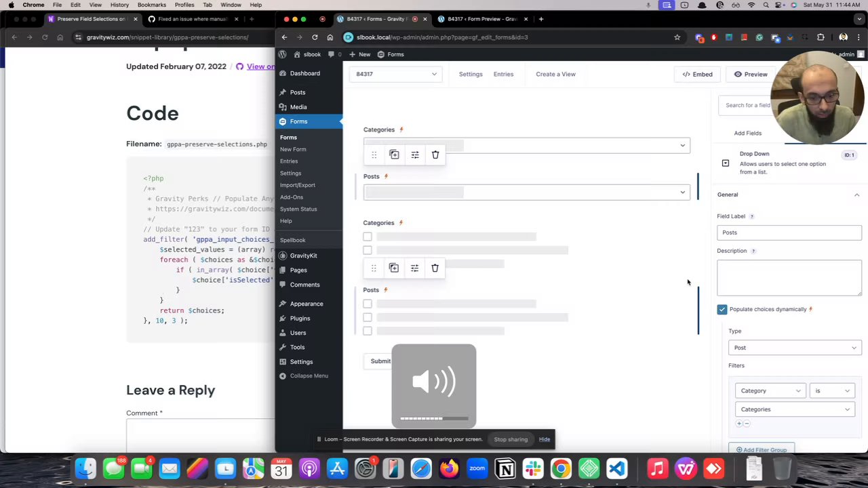This screenshot has width=868, height=488.
Task: Open Finder from the dock
Action: 85,468
